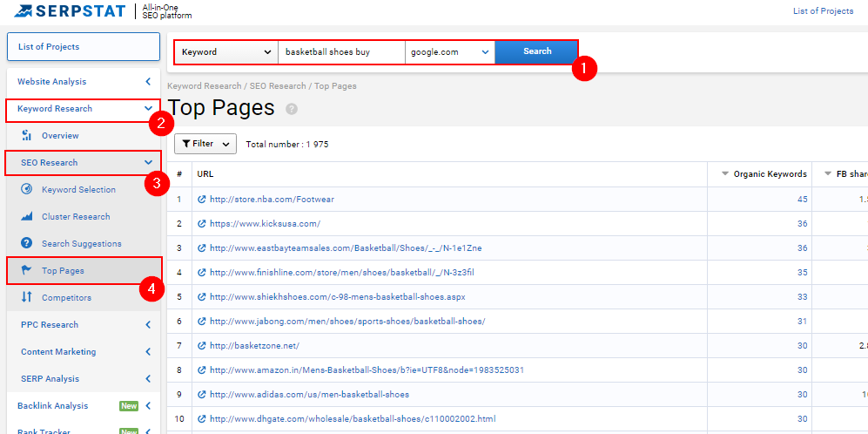Screen dimensions: 868x434
Task: Click the help question mark beside Top Pages
Action: 292,109
